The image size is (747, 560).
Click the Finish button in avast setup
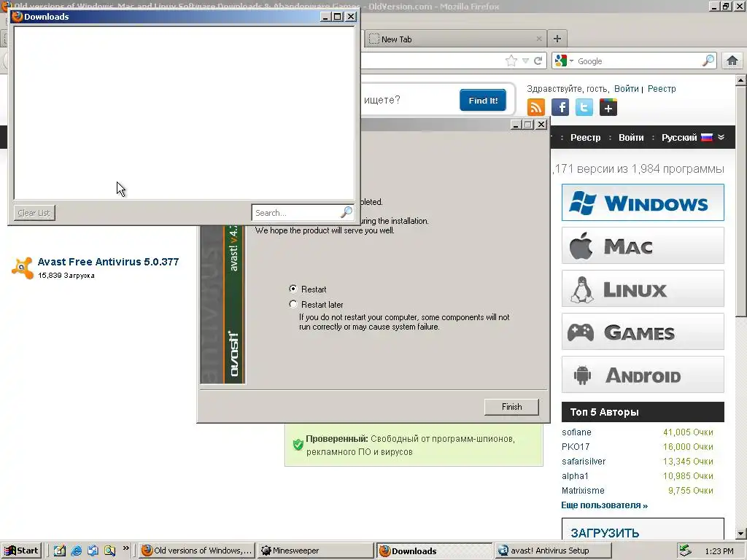511,407
